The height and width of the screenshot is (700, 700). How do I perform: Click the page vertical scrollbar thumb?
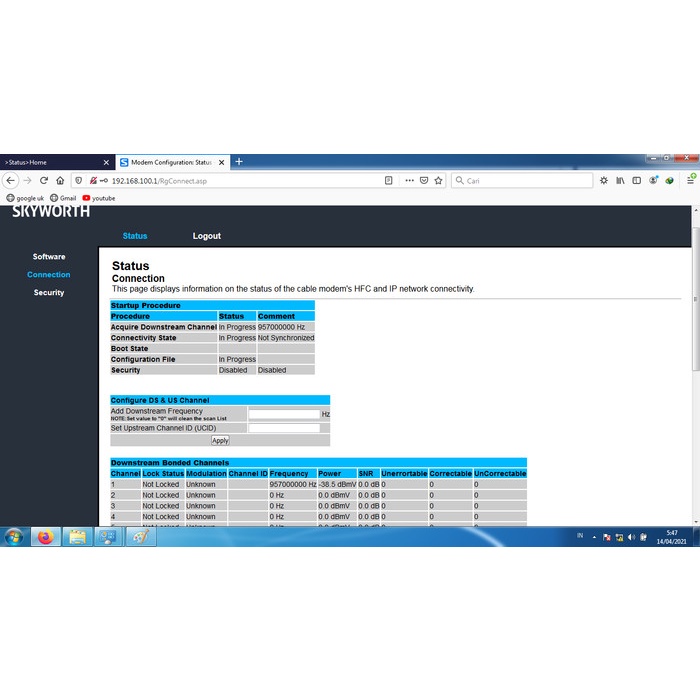click(x=696, y=299)
